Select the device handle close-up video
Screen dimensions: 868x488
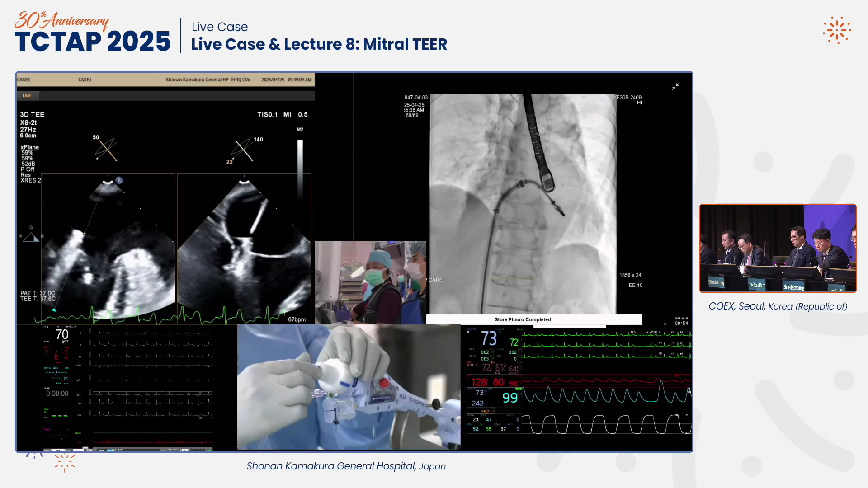349,387
